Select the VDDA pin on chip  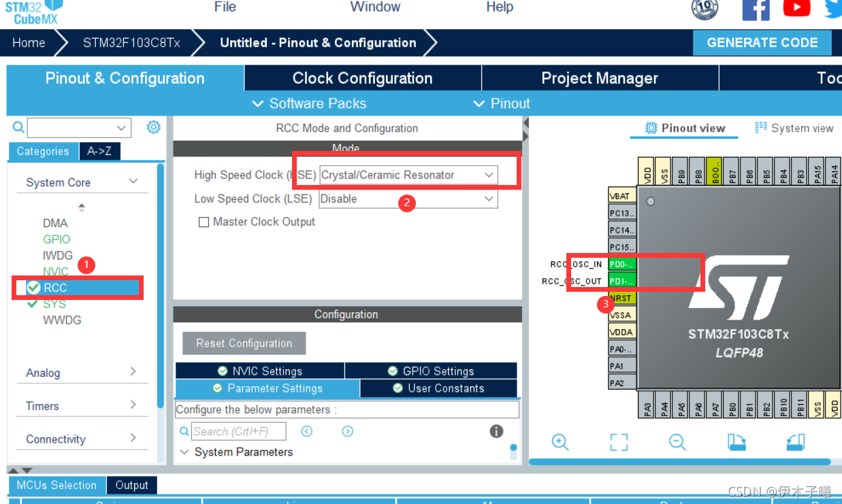pyautogui.click(x=621, y=332)
